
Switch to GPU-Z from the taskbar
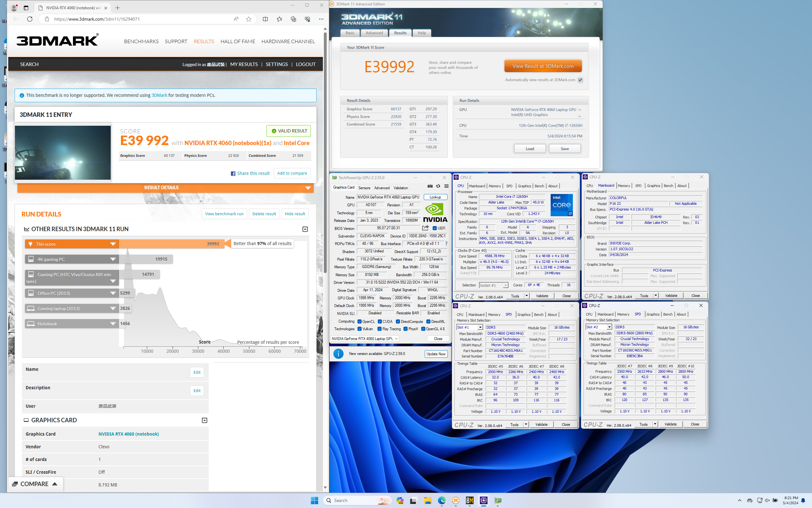point(498,500)
